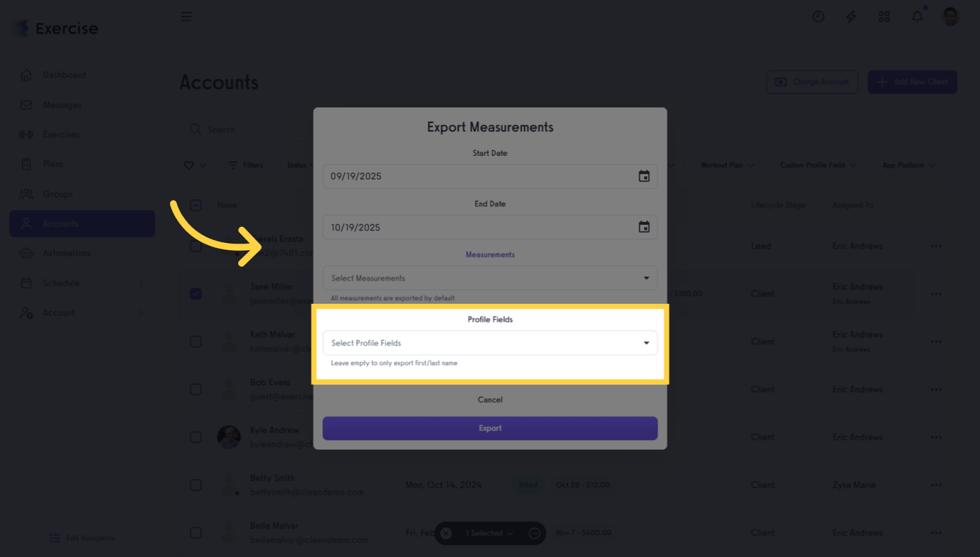Open the Select Measurements dropdown

pos(490,278)
